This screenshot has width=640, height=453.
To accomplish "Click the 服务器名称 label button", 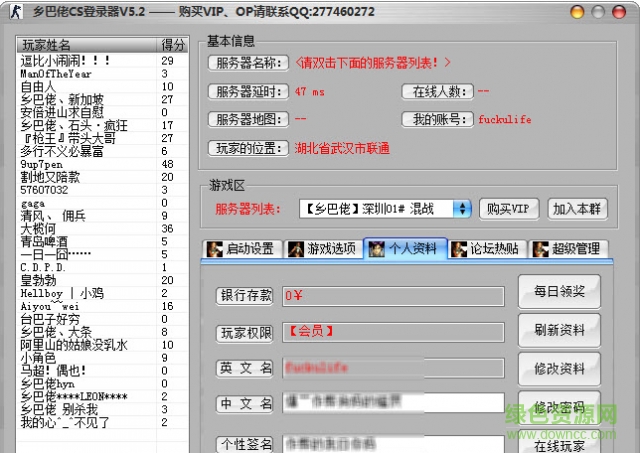I will 248,63.
